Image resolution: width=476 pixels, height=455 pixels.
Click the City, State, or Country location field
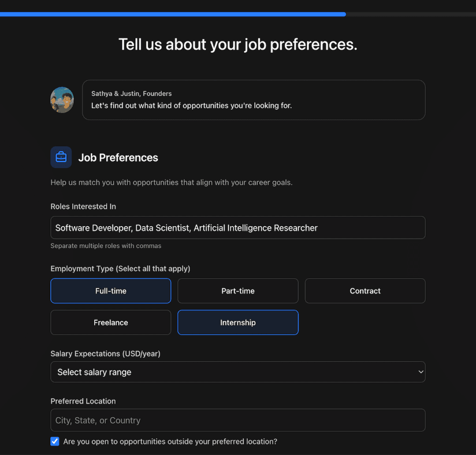[x=238, y=420]
